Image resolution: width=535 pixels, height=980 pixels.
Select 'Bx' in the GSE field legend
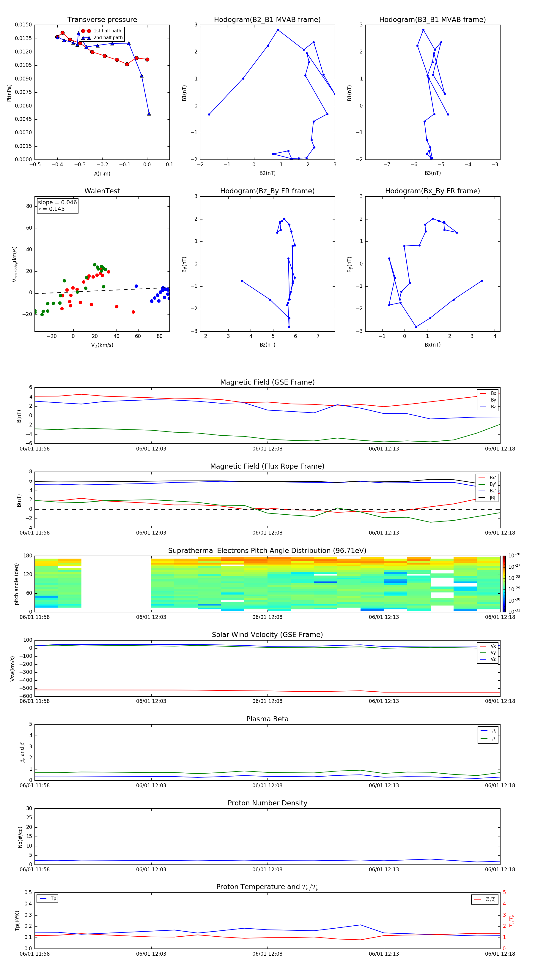click(x=493, y=394)
